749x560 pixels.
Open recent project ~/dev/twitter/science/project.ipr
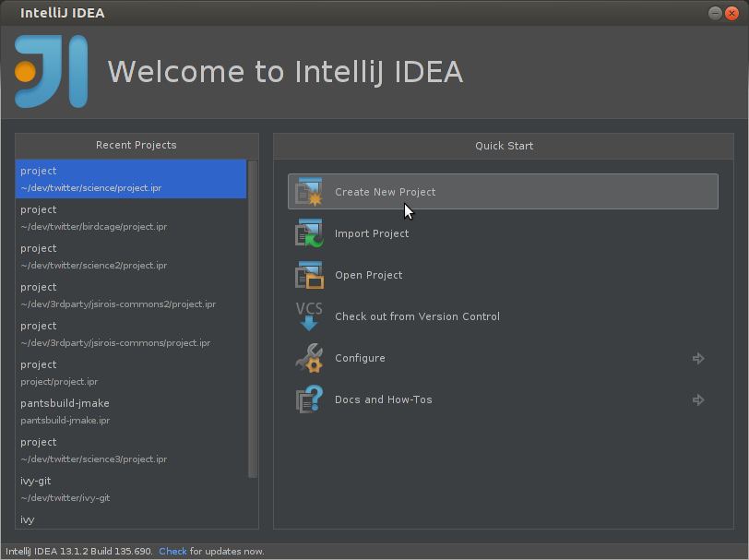click(131, 179)
